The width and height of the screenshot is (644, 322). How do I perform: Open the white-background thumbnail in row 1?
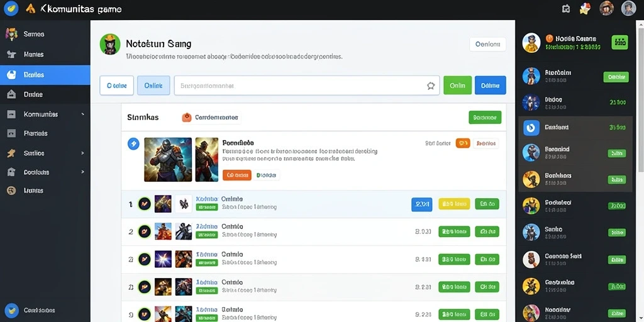tap(184, 204)
